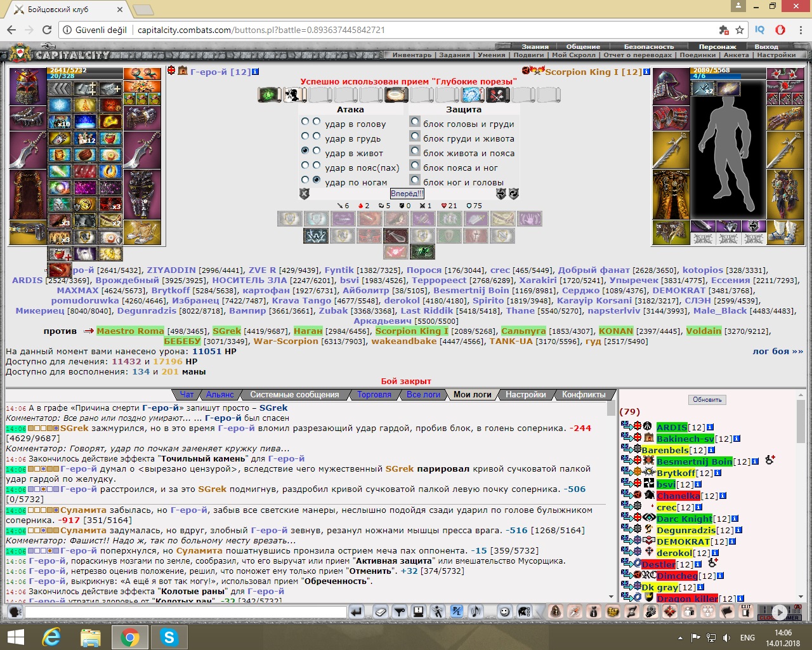This screenshot has height=650, width=812.
Task: Choose блок груди и живота
Action: click(x=415, y=136)
